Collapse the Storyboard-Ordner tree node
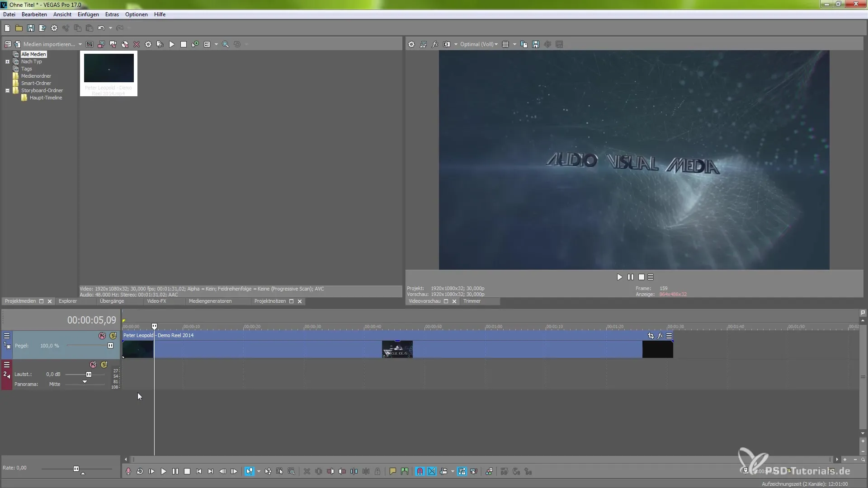 tap(7, 90)
